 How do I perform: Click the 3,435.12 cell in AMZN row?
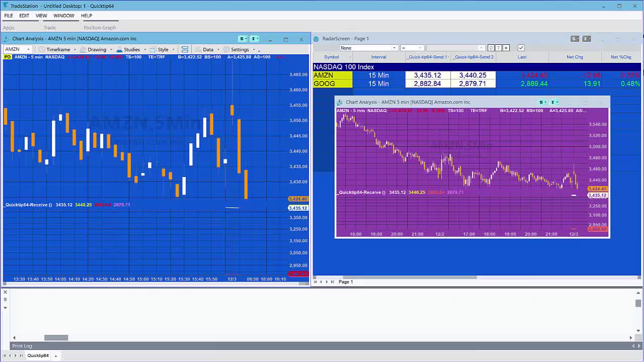pyautogui.click(x=428, y=75)
